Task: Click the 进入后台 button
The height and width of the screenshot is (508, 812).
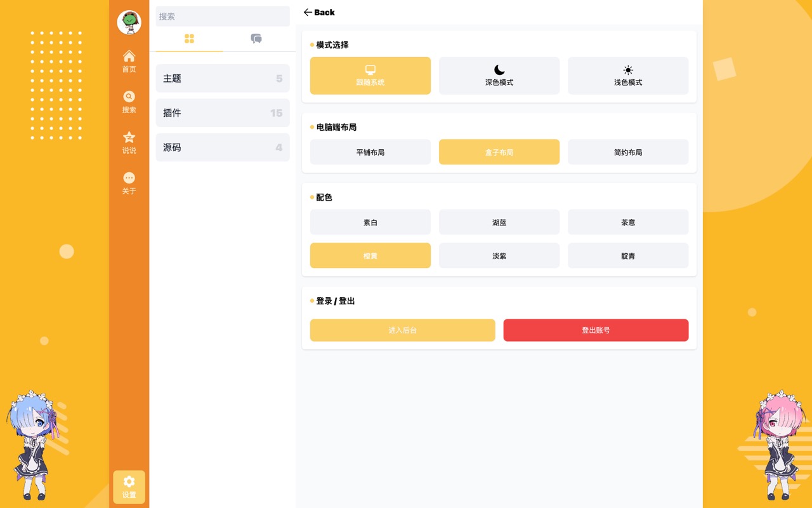Action: pos(402,330)
